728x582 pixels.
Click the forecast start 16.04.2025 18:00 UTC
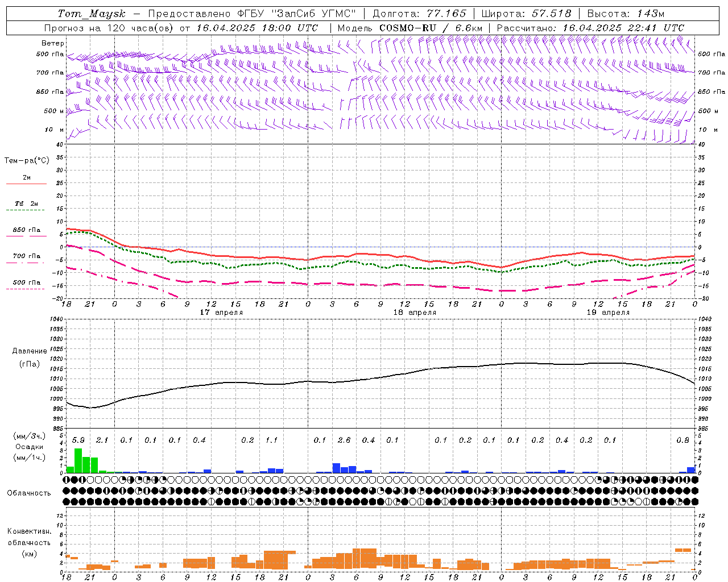(x=257, y=28)
